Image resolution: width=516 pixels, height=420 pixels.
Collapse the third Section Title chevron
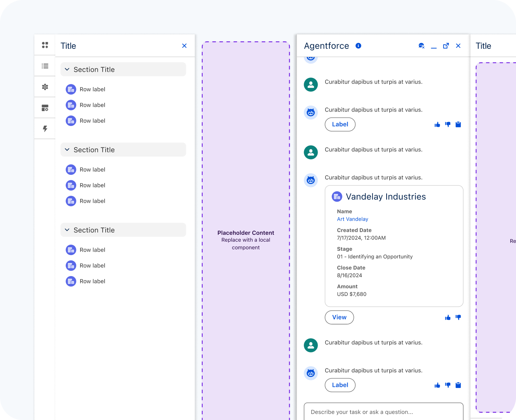pyautogui.click(x=67, y=230)
